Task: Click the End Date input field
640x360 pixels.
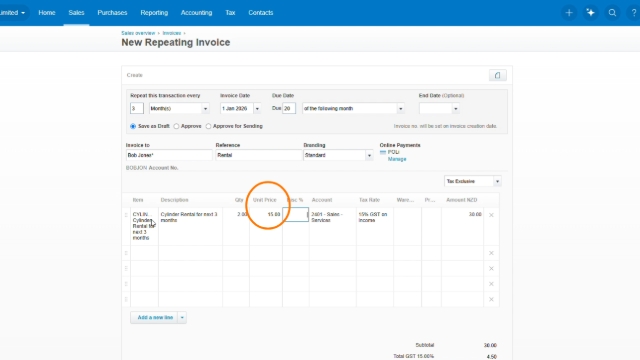Action: [436, 109]
